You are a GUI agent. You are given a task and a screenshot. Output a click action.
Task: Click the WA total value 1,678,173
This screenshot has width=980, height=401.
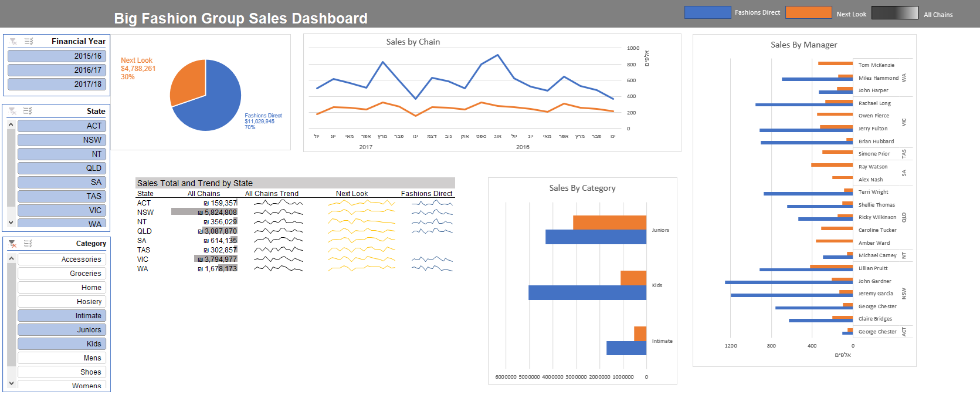point(217,269)
